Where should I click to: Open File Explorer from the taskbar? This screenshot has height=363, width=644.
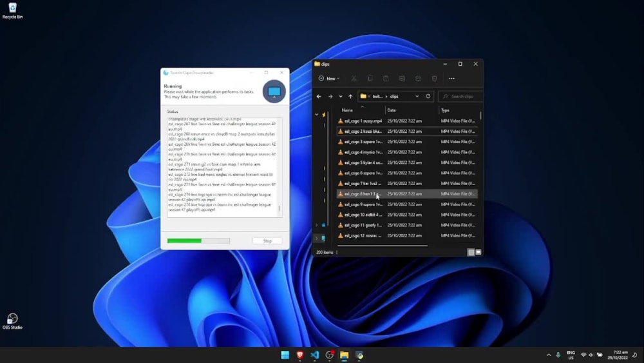[x=344, y=355]
